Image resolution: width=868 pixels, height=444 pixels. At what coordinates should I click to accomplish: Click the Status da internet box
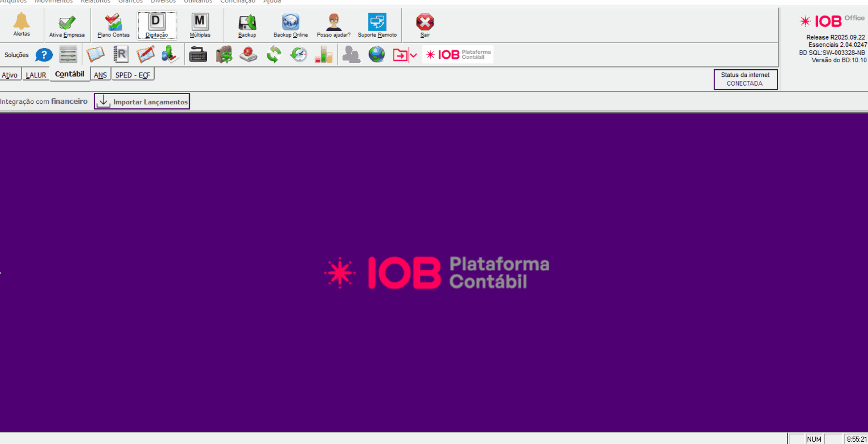[745, 79]
